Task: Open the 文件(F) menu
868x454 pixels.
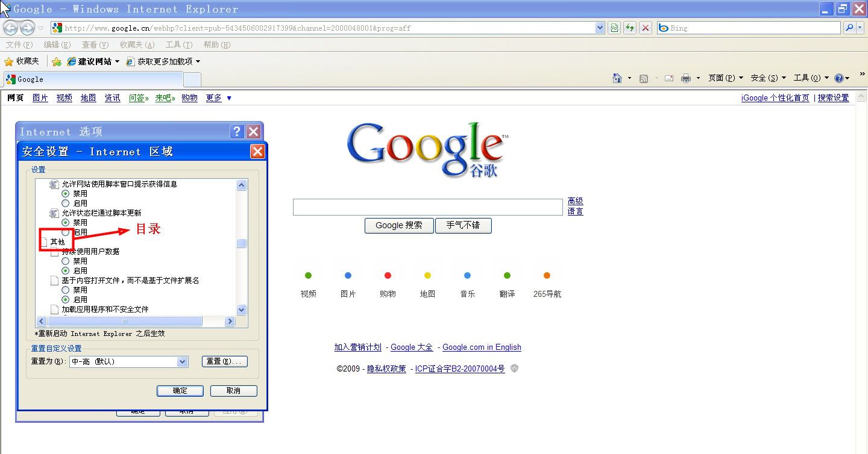Action: pos(19,45)
